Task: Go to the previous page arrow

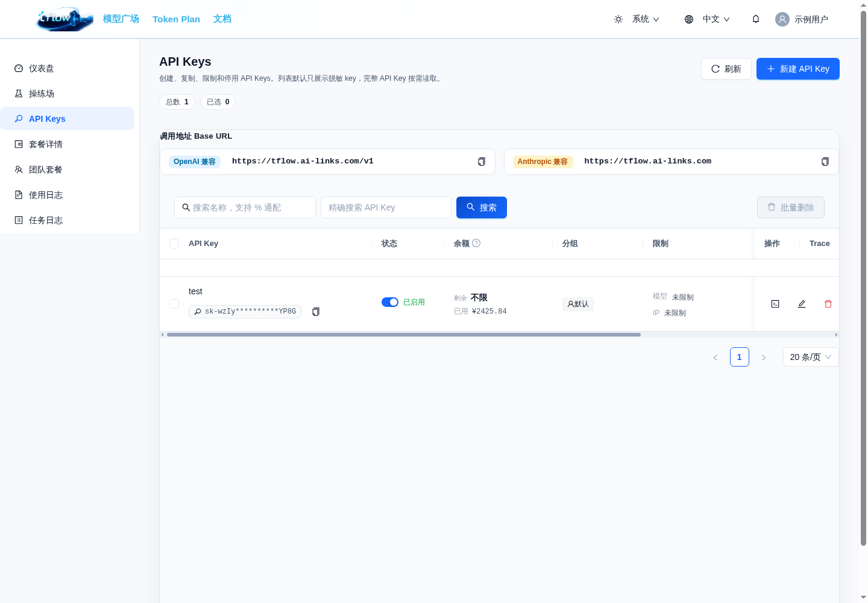Action: [715, 357]
